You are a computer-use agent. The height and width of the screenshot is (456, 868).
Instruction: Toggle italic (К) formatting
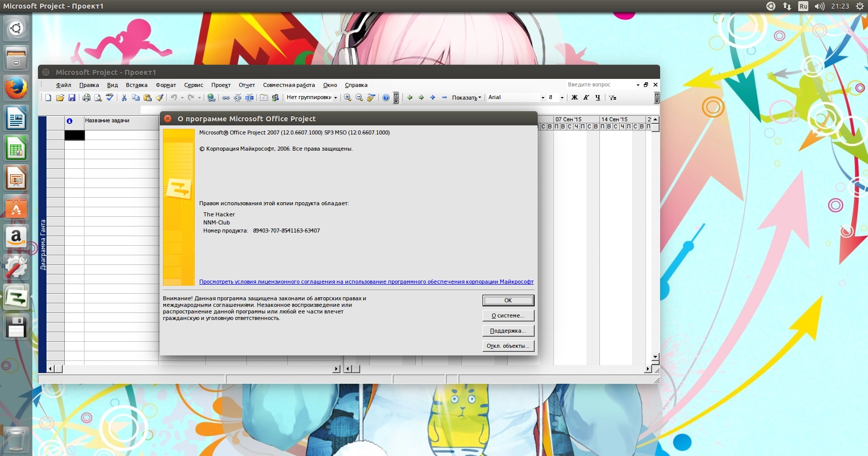(586, 98)
